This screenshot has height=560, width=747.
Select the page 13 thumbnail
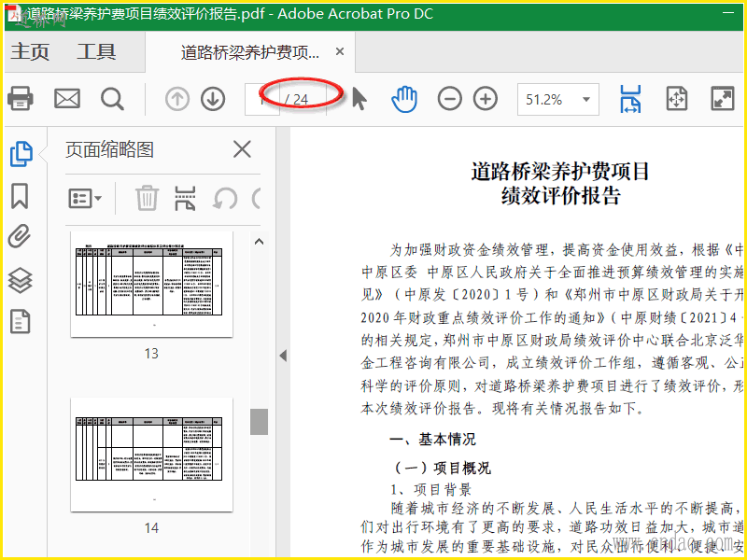click(151, 285)
